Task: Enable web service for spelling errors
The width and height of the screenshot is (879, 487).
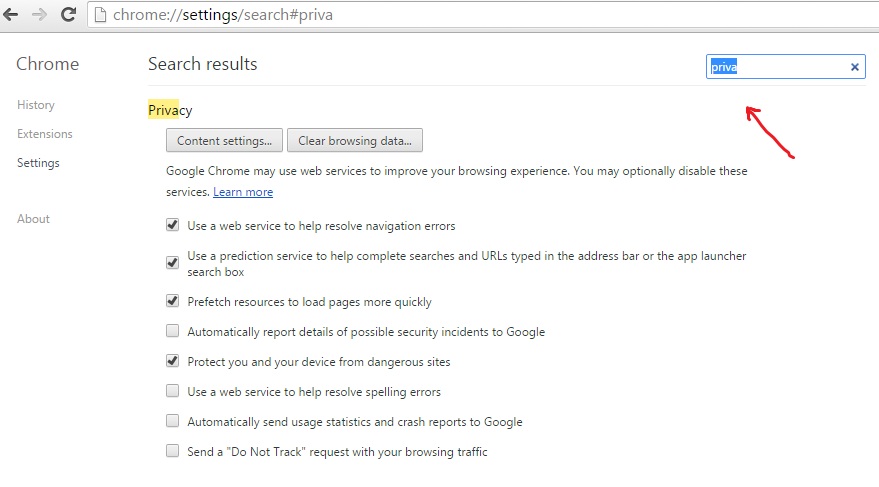Action: [x=173, y=391]
